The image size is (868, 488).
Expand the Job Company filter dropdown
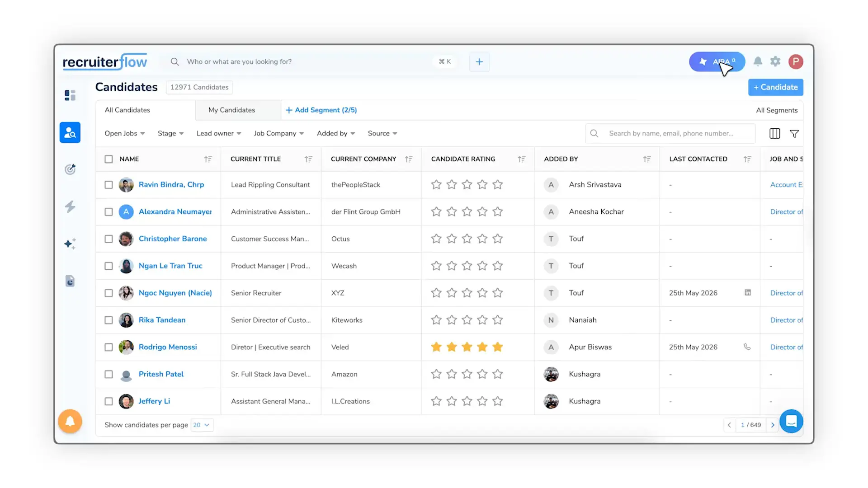point(279,133)
